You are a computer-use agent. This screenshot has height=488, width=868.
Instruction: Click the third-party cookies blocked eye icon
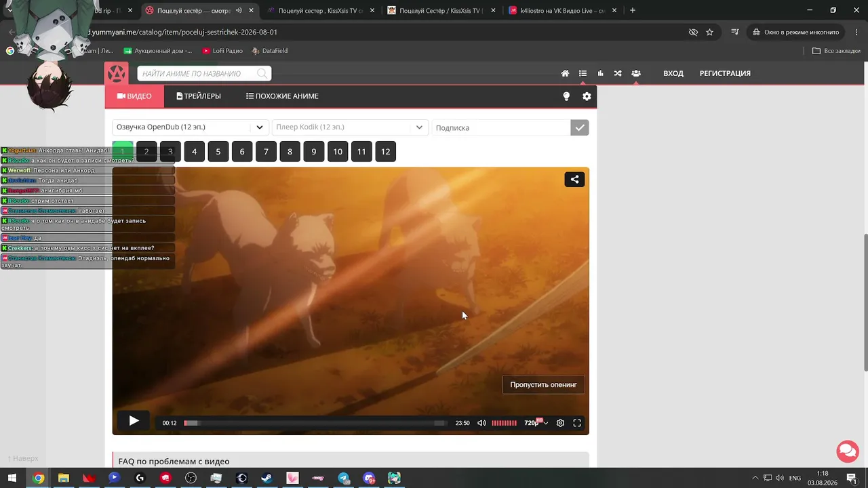(693, 32)
